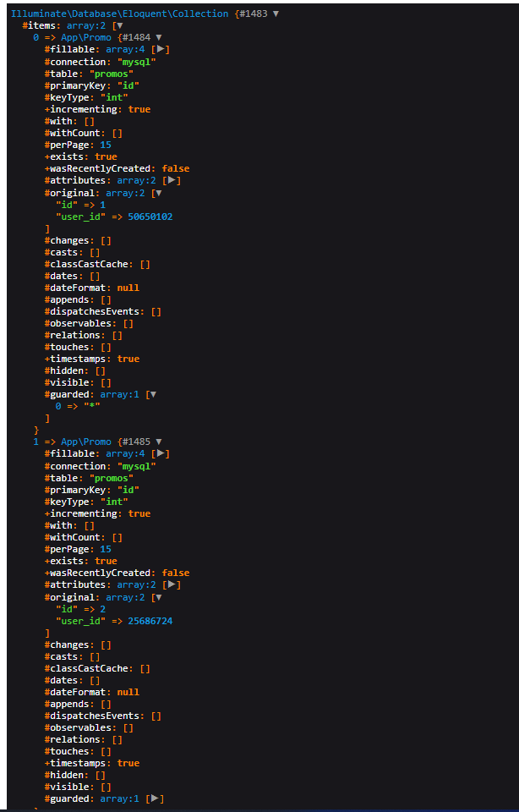
Task: Collapse the #items array:2 arrow
Action: pyautogui.click(x=120, y=26)
